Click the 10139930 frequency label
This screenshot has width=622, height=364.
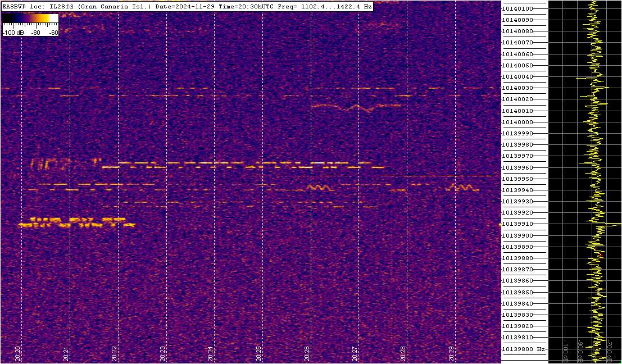517,202
